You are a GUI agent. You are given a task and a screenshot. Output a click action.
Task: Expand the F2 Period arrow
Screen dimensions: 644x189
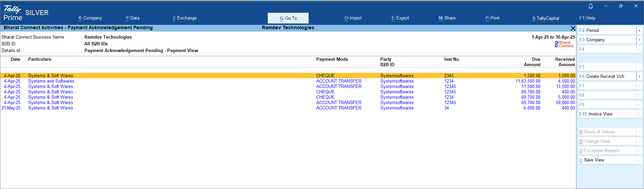[x=639, y=31]
